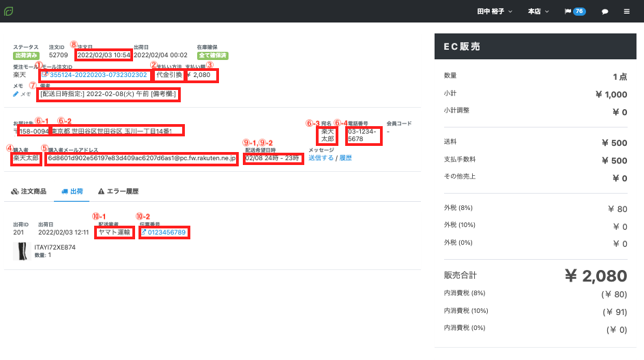Click shipment date 2022/02/03 12:11
This screenshot has width=644, height=360.
pos(63,232)
